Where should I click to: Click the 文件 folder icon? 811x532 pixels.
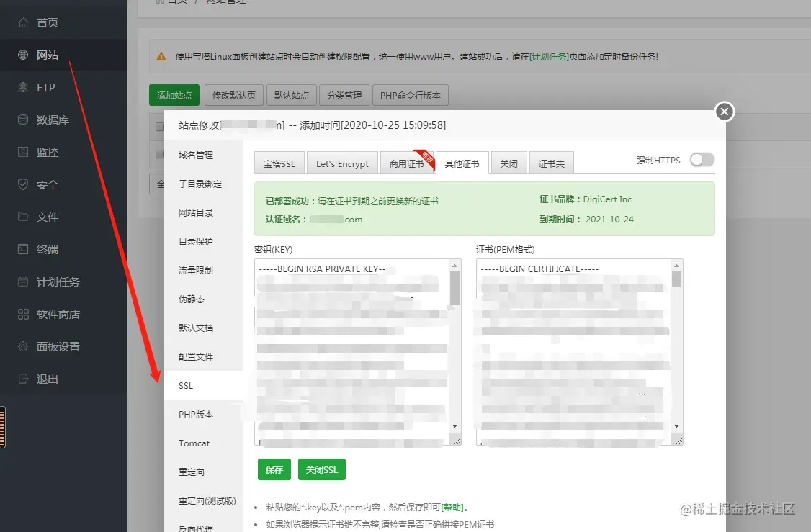click(23, 217)
